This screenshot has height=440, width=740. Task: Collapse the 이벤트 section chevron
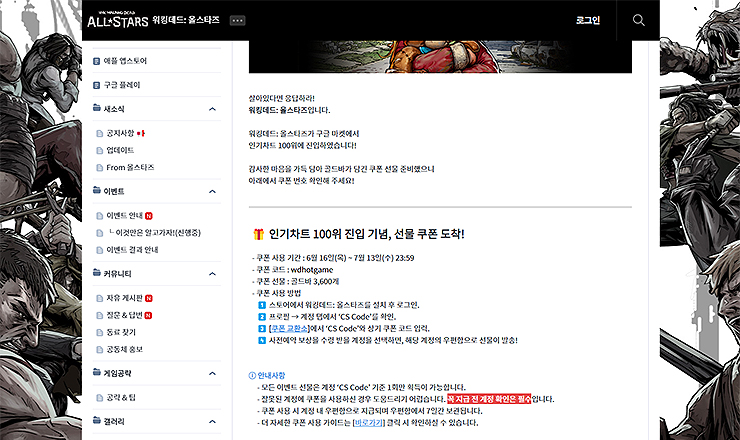212,192
